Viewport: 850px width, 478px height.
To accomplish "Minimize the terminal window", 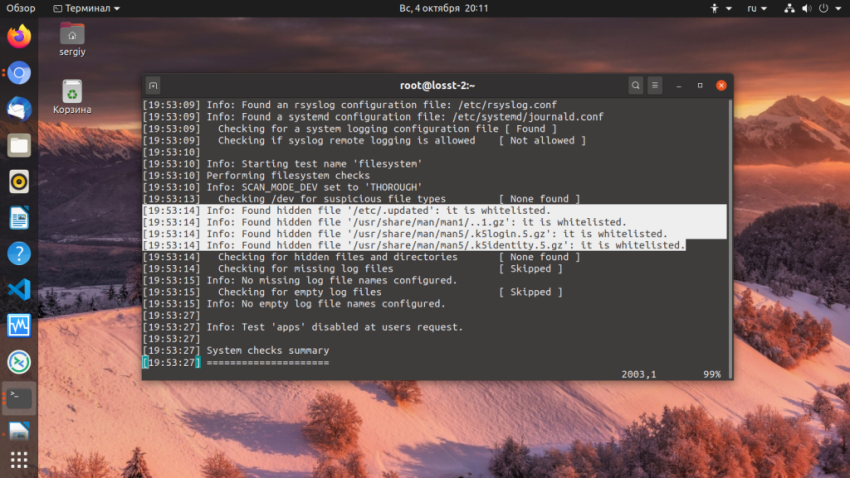I will [x=679, y=86].
